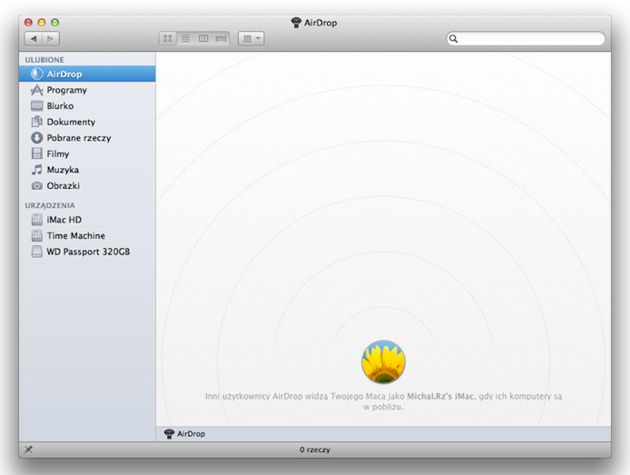Select AirDrop in the sidebar

coord(87,74)
